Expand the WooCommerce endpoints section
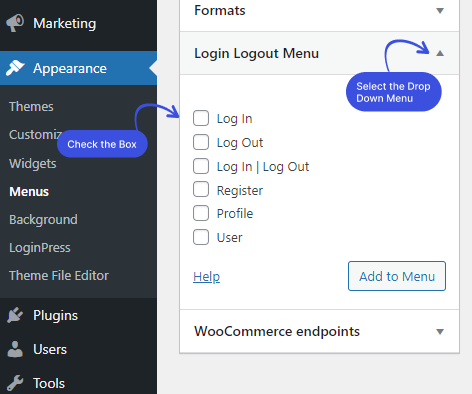Screen dimensions: 472x394 [440, 332]
